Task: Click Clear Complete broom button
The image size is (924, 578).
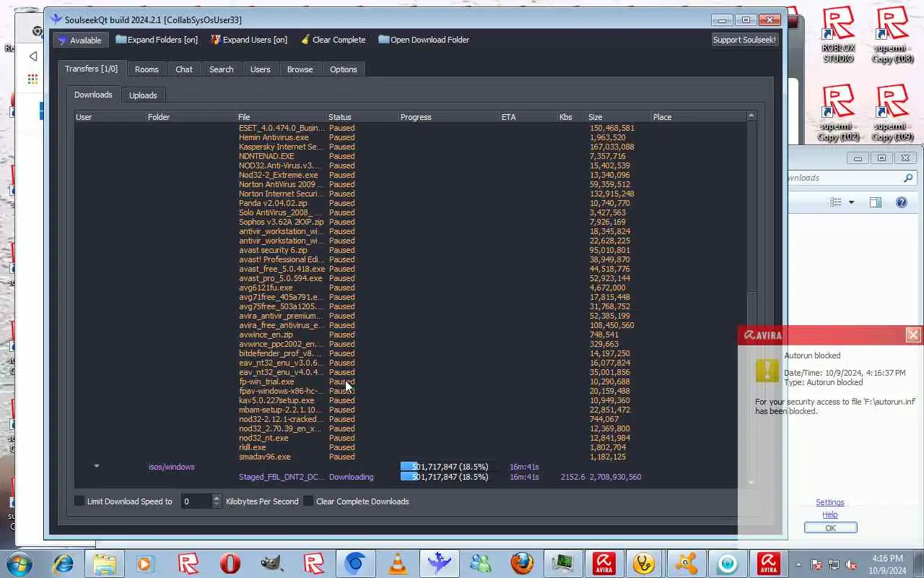Action: pyautogui.click(x=333, y=40)
